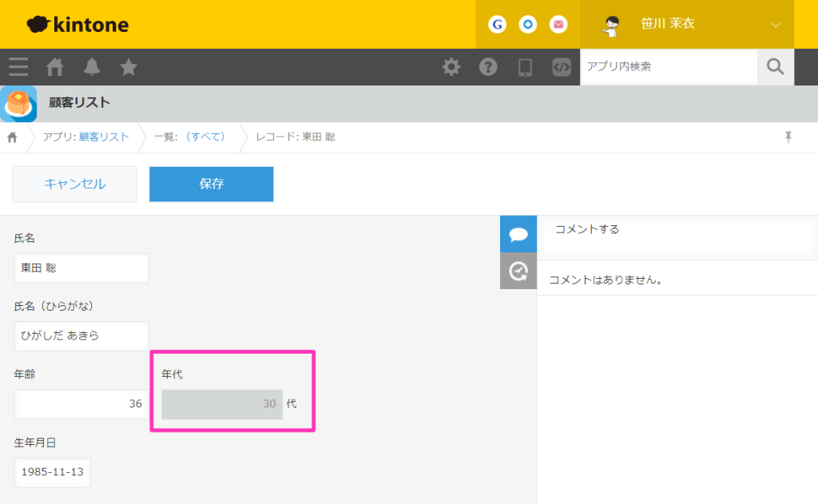Show the change history tab icon
Viewport: 818px width, 504px height.
point(518,271)
